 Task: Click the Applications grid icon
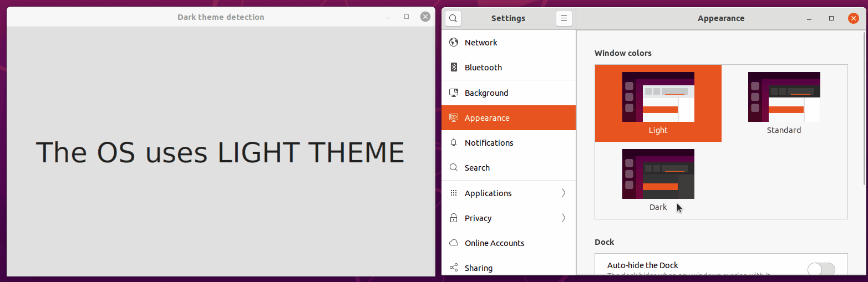[x=454, y=193]
